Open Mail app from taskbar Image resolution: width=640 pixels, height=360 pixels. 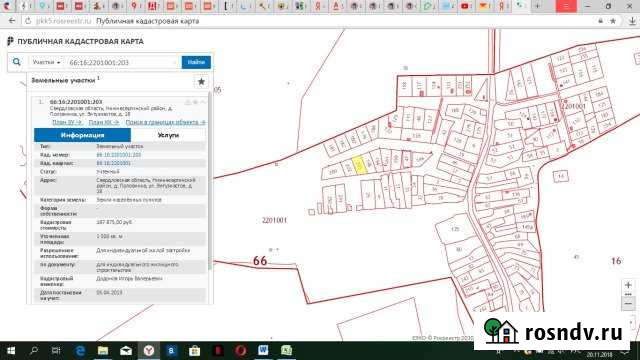pyautogui.click(x=126, y=351)
